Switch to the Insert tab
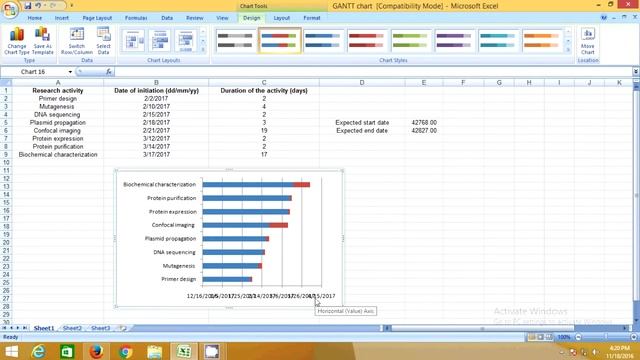This screenshot has height=360, width=640. click(62, 18)
